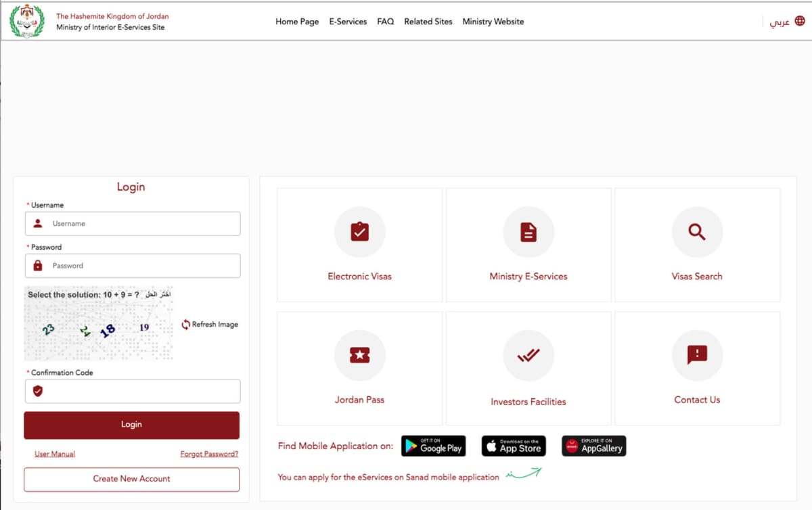Click the Ministry E-Services document icon
The image size is (812, 510).
[528, 232]
